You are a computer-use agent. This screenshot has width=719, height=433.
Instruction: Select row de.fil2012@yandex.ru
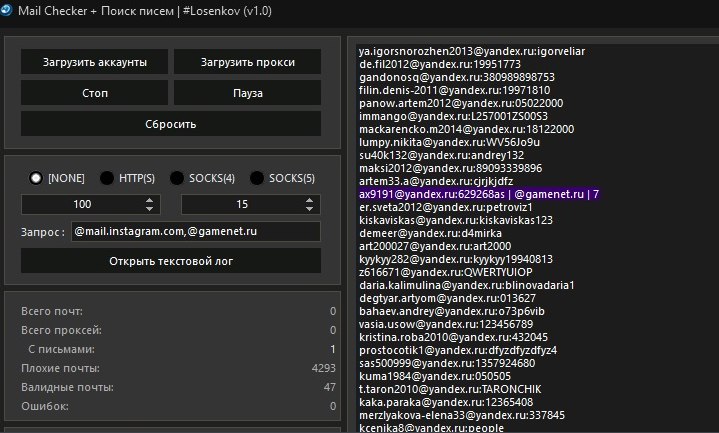pos(440,64)
